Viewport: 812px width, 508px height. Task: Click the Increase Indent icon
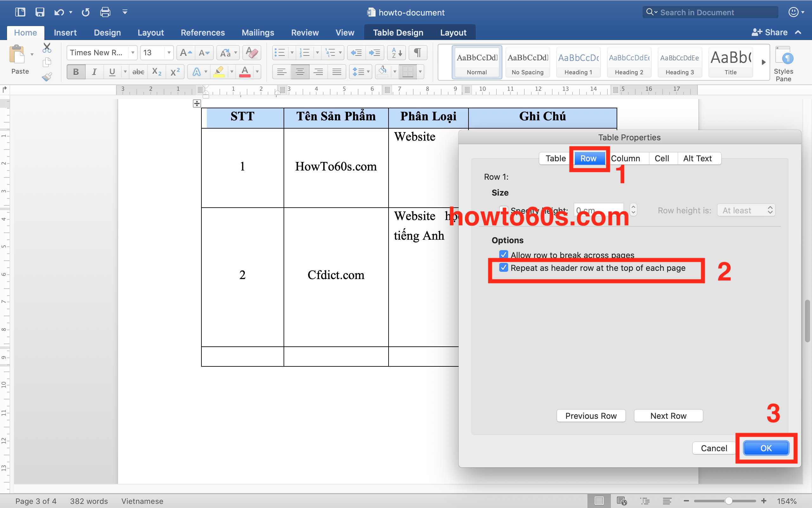[375, 53]
